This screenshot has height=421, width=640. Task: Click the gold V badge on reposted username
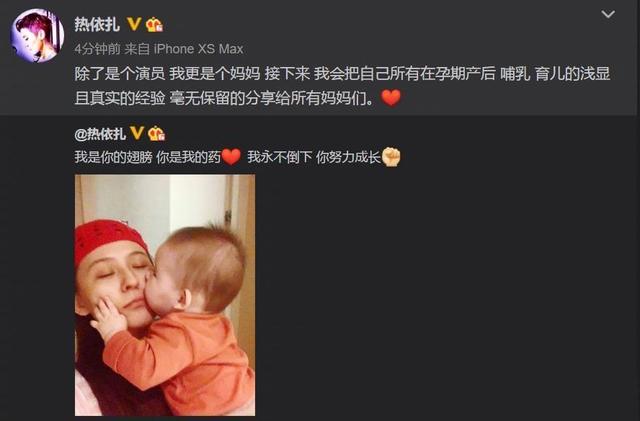[137, 133]
